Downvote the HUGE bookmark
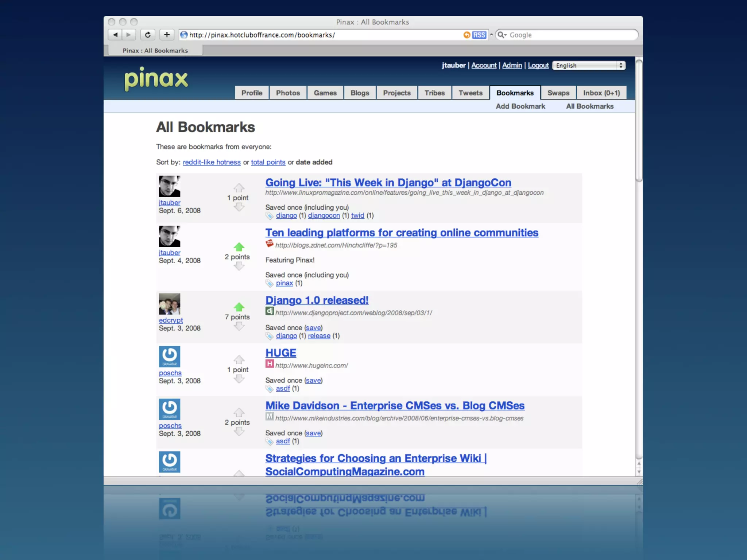Image resolution: width=747 pixels, height=560 pixels. (x=239, y=379)
